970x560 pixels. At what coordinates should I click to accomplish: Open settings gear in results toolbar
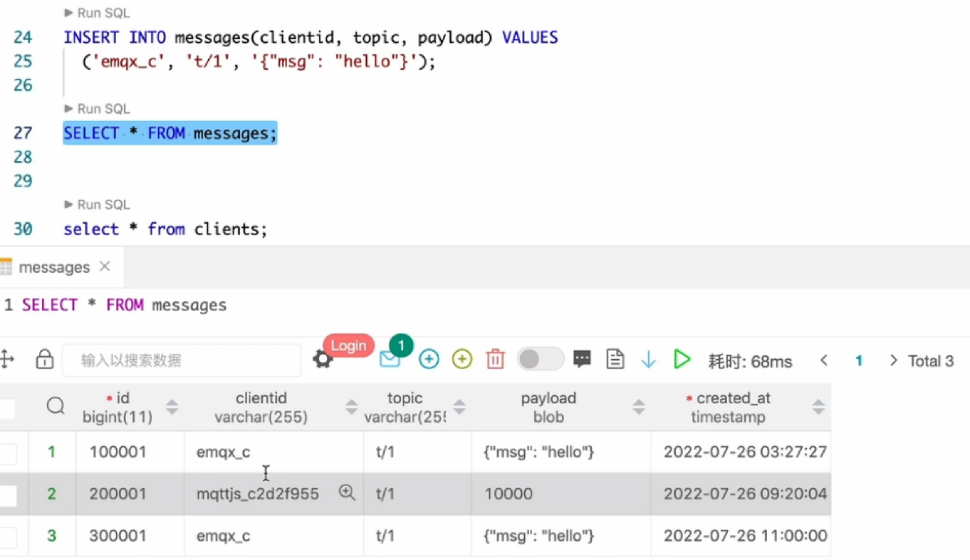pos(323,359)
